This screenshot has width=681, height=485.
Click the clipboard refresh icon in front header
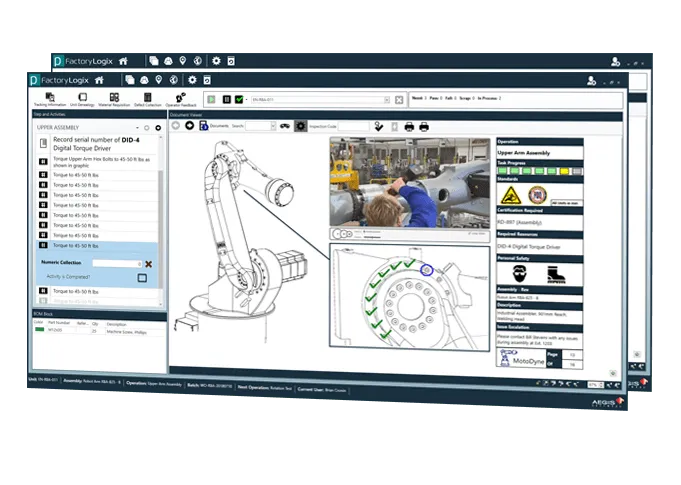tap(207, 79)
